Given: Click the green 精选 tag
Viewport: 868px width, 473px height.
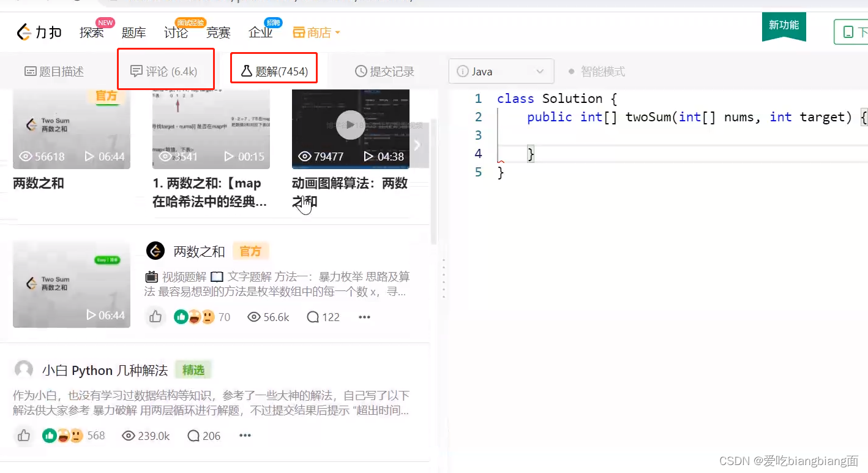Looking at the screenshot, I should [x=193, y=370].
